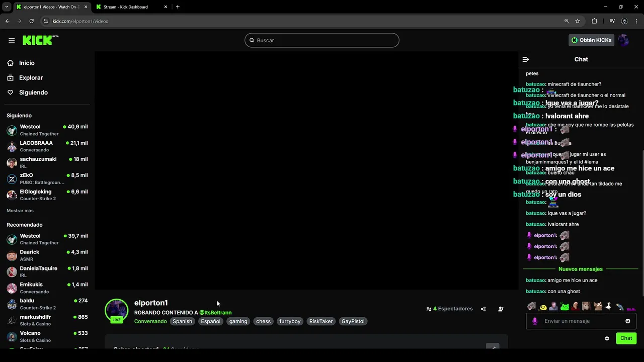Jump to Nuevos mensajes in chat
This screenshot has height=362, width=644.
[x=580, y=269]
